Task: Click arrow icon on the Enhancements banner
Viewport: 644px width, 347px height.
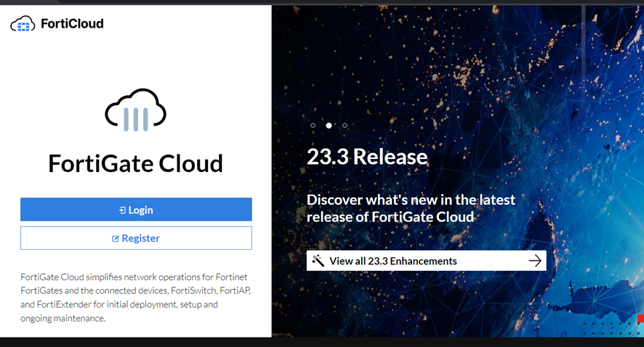Action: coord(535,261)
